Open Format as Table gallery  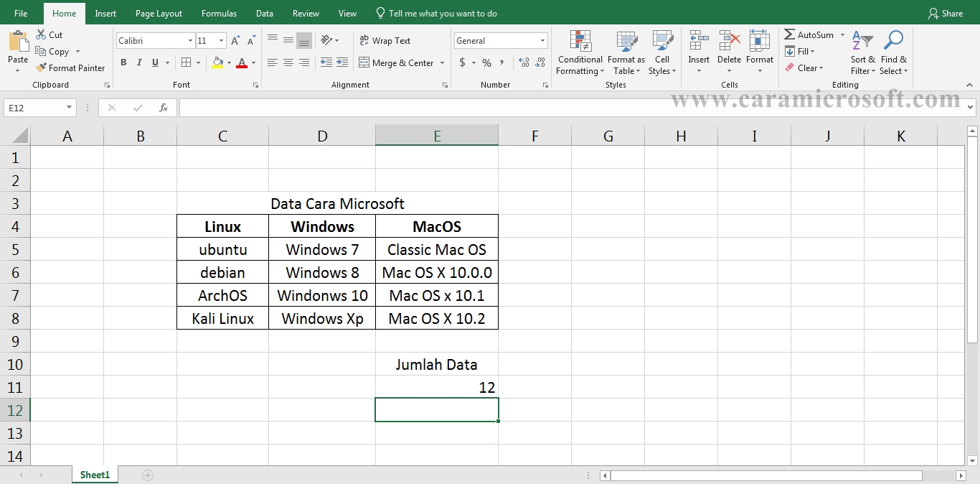tap(626, 52)
